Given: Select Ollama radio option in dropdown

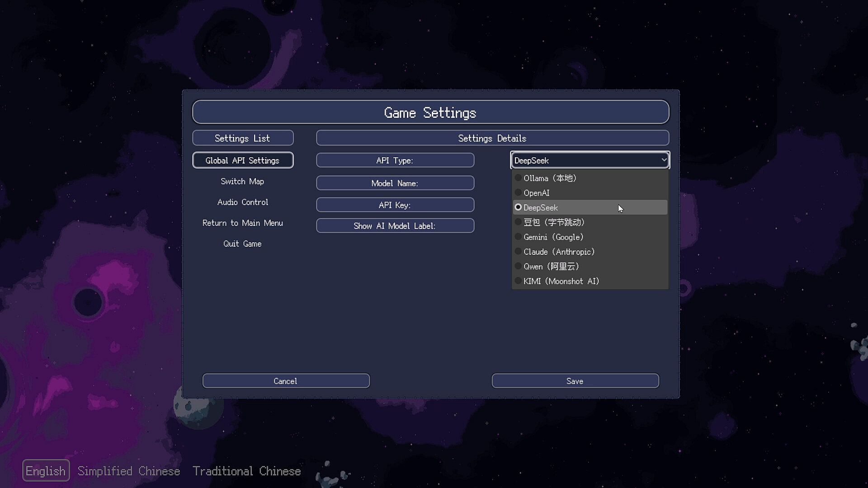Looking at the screenshot, I should tap(550, 178).
